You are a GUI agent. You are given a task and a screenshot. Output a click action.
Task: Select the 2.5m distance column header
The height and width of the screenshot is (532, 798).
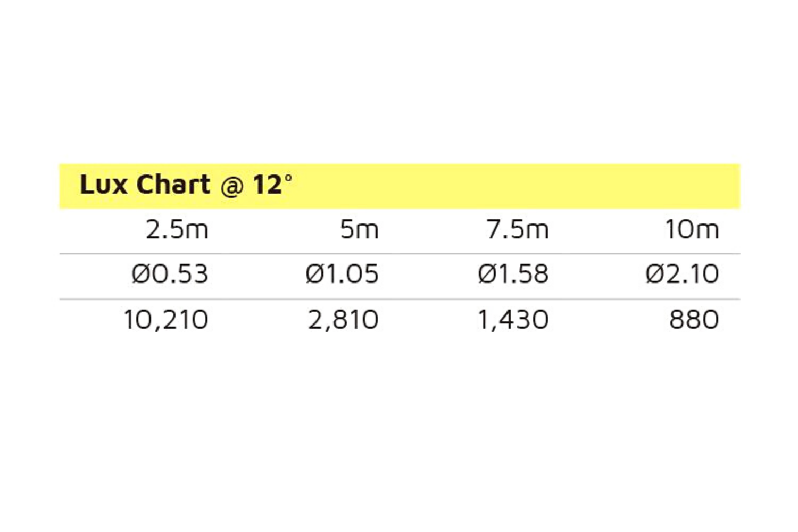(177, 230)
